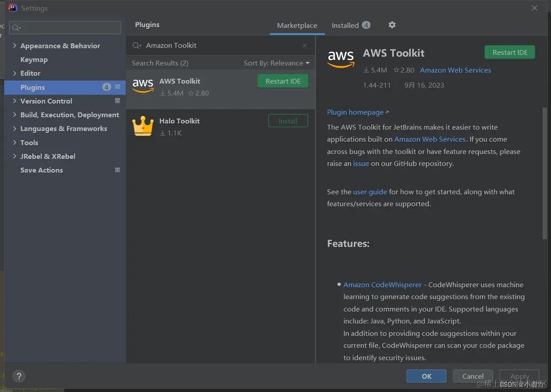551x392 pixels.
Task: Click the version text 1.44-211
Action: pos(377,85)
